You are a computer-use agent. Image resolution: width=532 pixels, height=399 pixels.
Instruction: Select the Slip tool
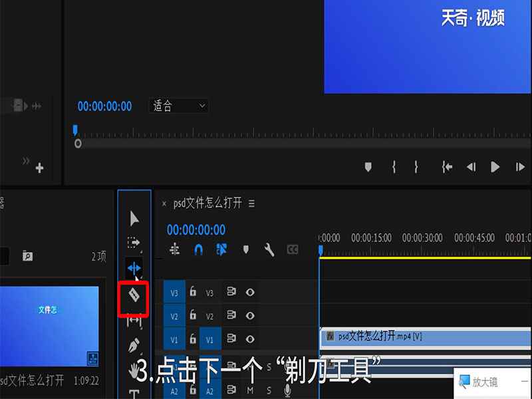134,322
